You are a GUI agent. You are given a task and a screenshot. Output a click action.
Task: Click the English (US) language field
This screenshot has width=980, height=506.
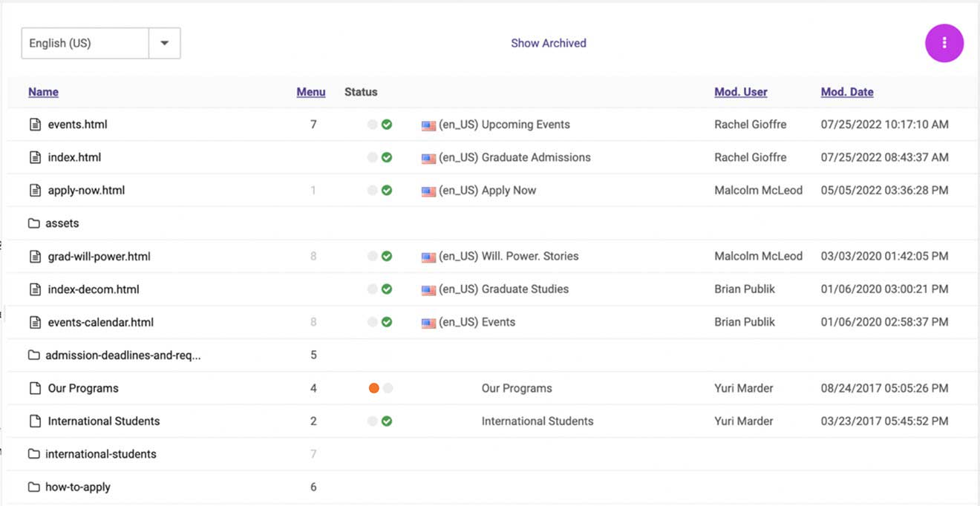click(85, 43)
